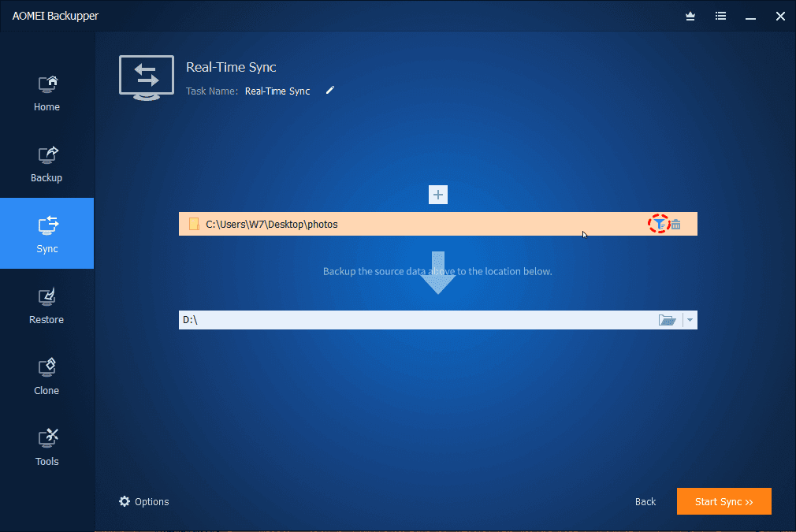This screenshot has width=796, height=532.
Task: Open the Tools section
Action: (x=46, y=448)
